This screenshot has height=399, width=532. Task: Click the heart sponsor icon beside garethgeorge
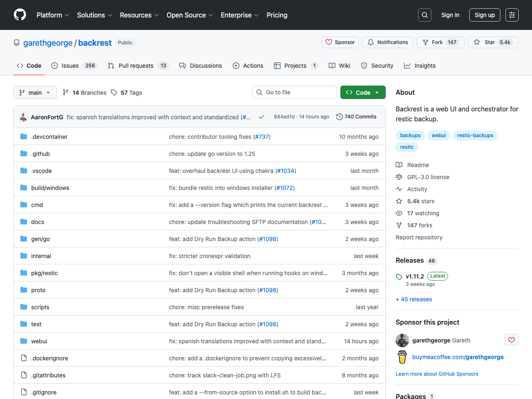pos(511,340)
